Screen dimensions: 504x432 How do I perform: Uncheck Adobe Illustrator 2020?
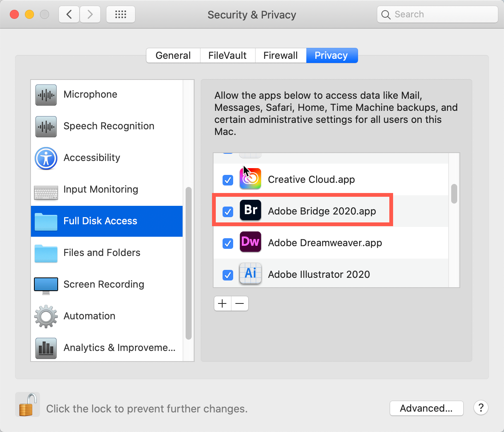227,275
